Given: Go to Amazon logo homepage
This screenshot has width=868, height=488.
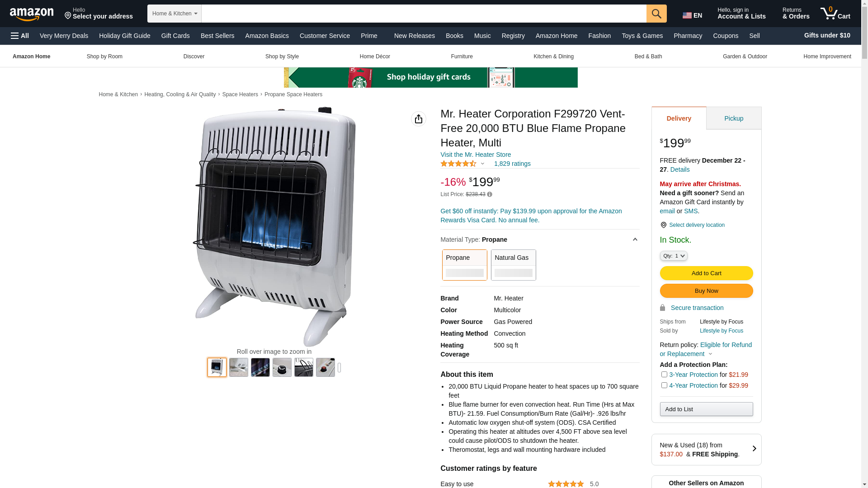Looking at the screenshot, I should tap(32, 14).
